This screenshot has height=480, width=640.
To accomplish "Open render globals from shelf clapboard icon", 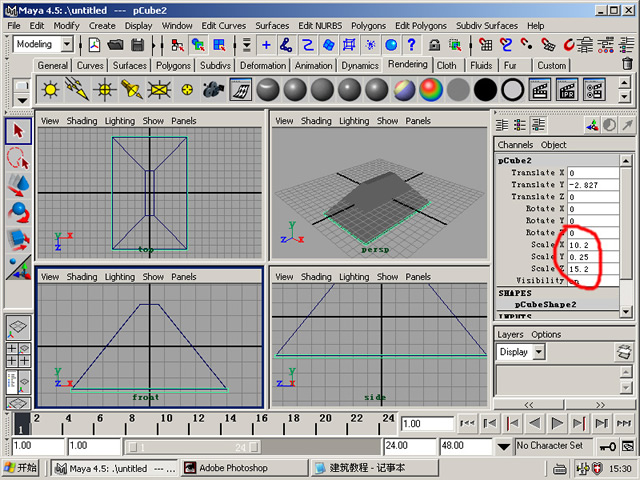I will 594,89.
